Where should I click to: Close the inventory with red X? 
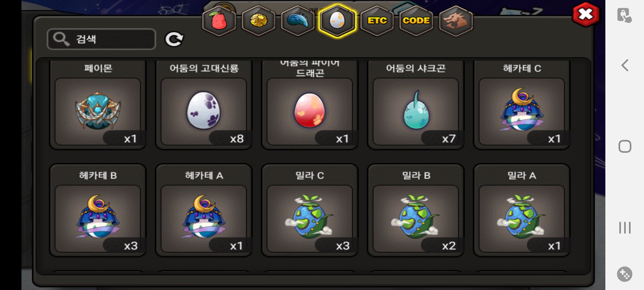coord(586,15)
